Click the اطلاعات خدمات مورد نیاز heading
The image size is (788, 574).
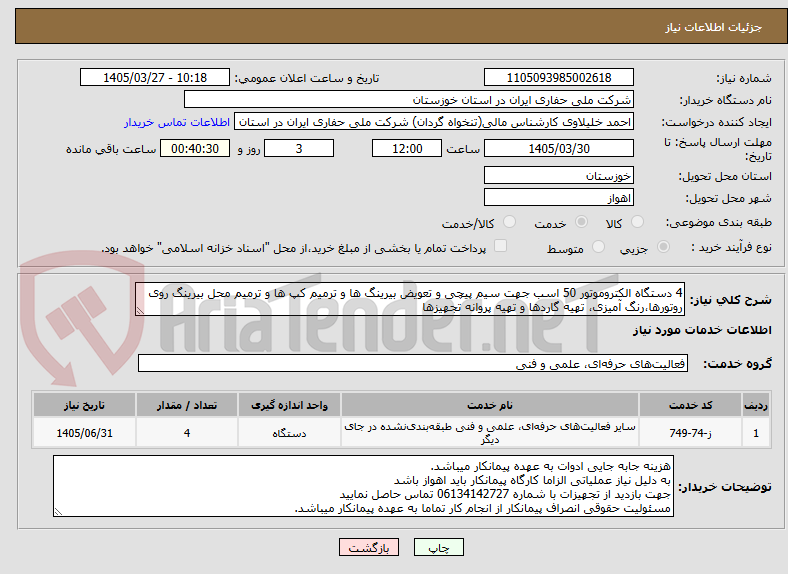coord(702,330)
